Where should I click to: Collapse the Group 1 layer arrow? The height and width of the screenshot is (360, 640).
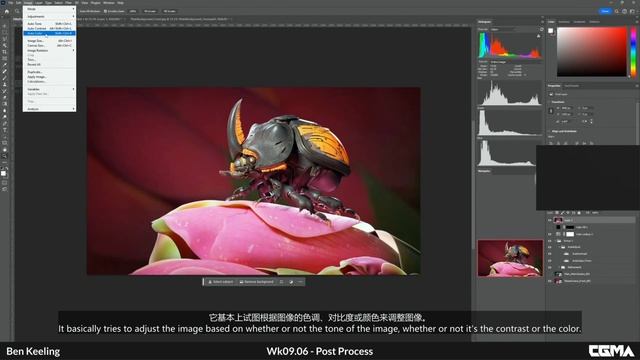pyautogui.click(x=555, y=241)
